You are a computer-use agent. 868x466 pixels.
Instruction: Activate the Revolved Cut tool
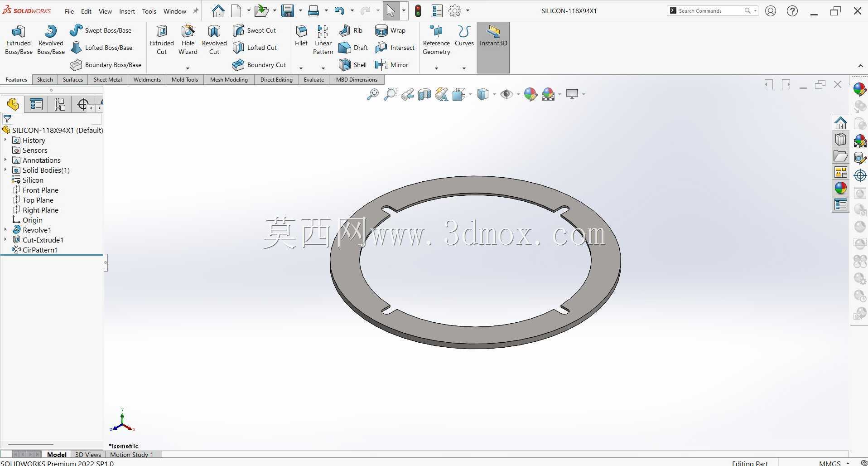[214, 40]
